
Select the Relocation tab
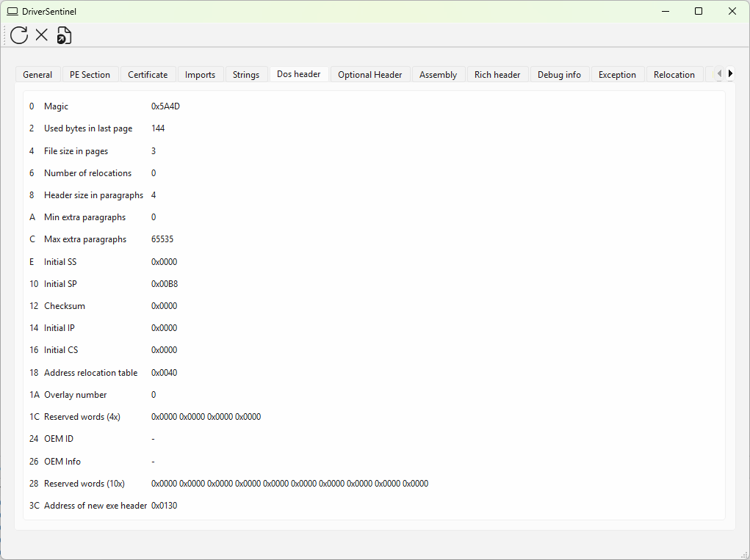(x=674, y=75)
